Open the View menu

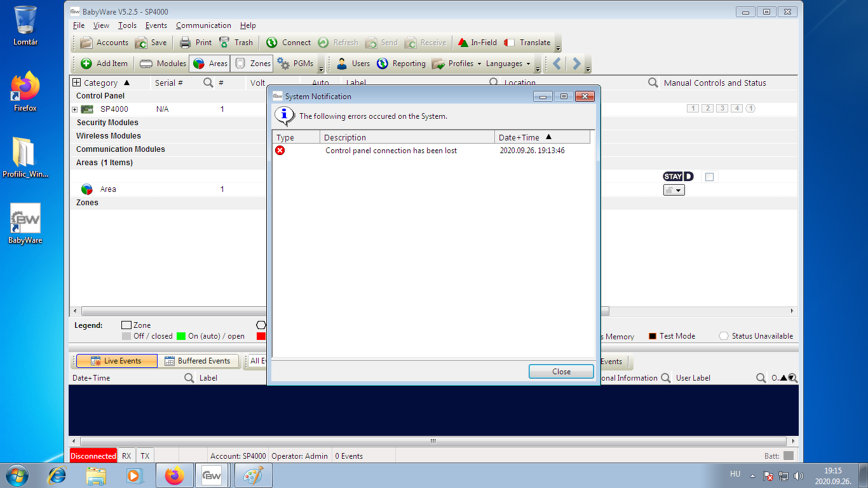pos(101,25)
